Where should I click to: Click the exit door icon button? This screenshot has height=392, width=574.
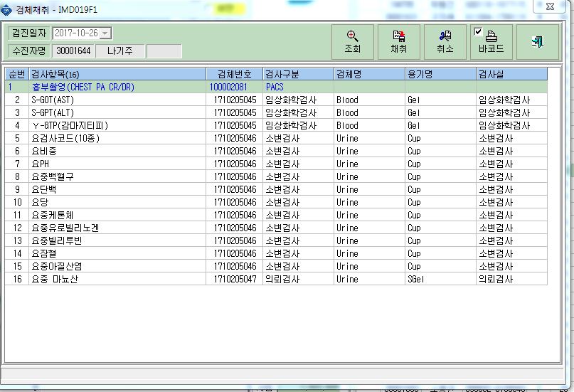[538, 42]
